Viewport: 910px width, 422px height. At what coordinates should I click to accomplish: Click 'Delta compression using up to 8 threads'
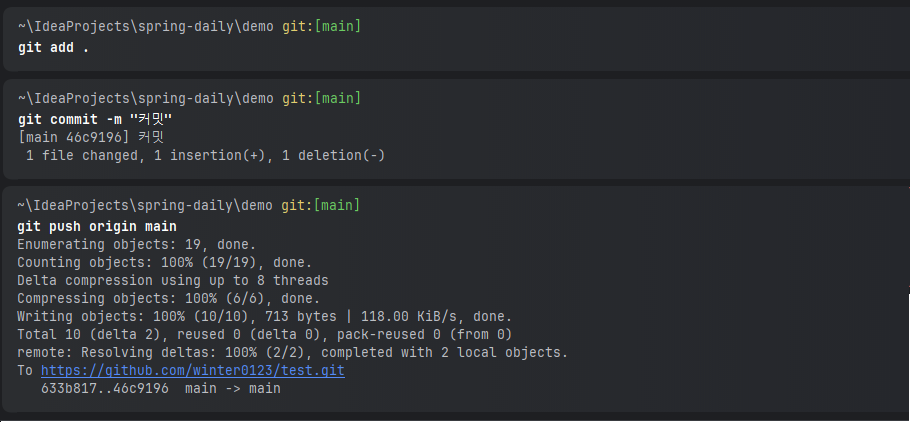173,280
